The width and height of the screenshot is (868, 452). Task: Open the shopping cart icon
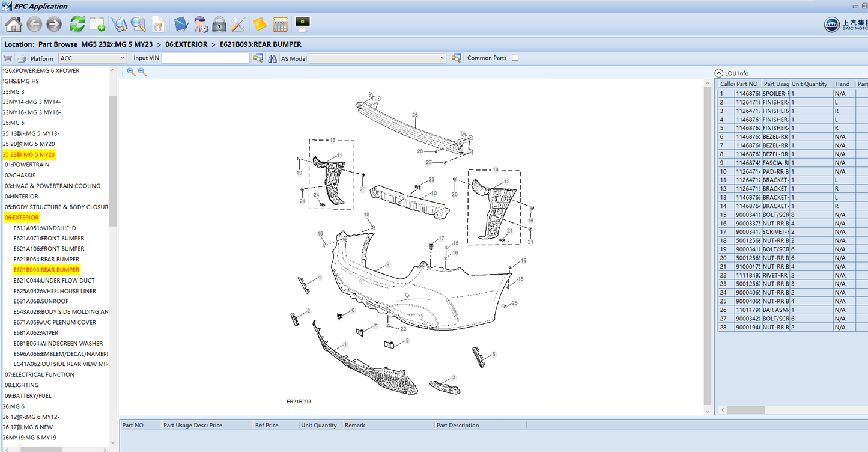point(8,58)
